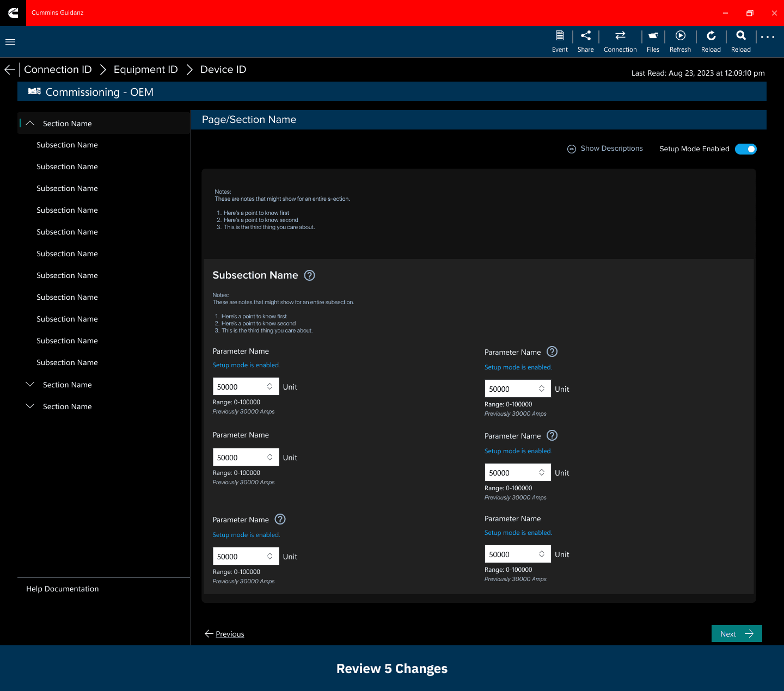Click the Next button

click(737, 634)
